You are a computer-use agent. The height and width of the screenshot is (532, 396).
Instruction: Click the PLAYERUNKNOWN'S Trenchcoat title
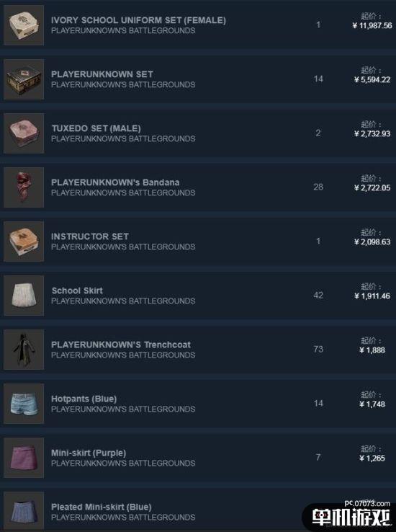(120, 345)
